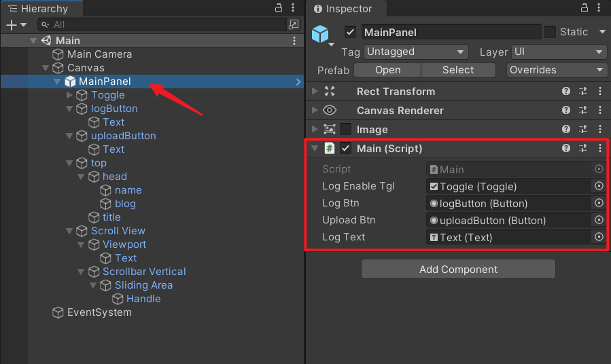Expand the Canvas Renderer component
The height and width of the screenshot is (364, 611).
[x=315, y=110]
